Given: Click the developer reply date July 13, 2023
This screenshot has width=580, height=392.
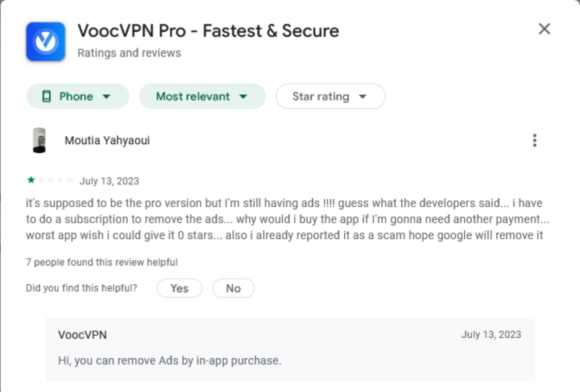Looking at the screenshot, I should click(x=491, y=334).
